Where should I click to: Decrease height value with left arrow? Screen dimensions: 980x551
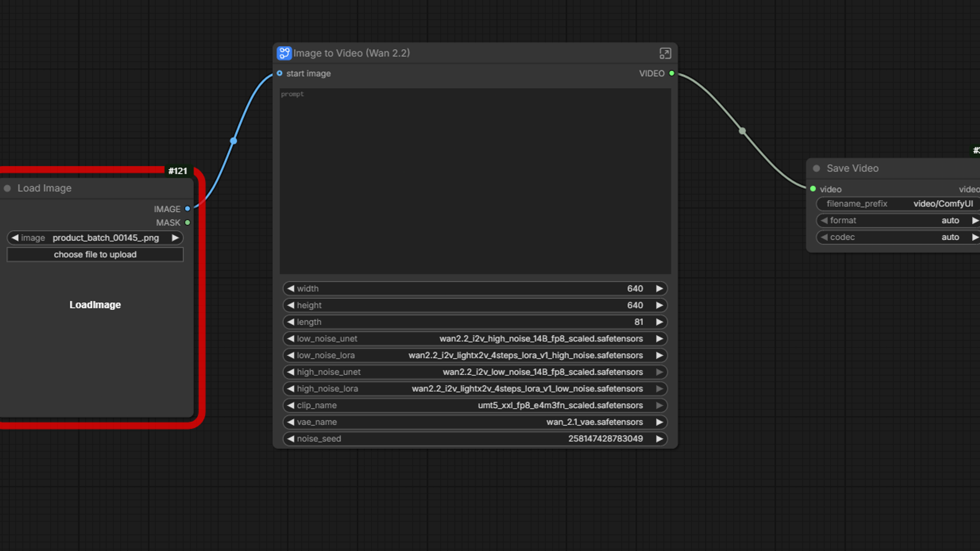tap(291, 305)
